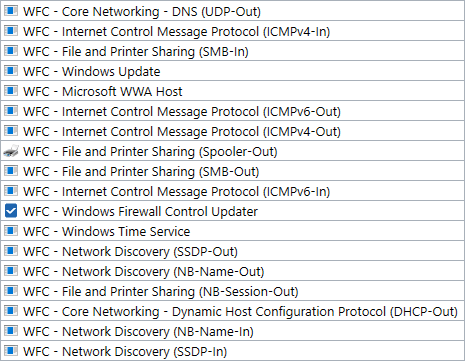The width and height of the screenshot is (465, 361).
Task: Click the icon beside Windows Time Service rule
Action: coord(11,231)
